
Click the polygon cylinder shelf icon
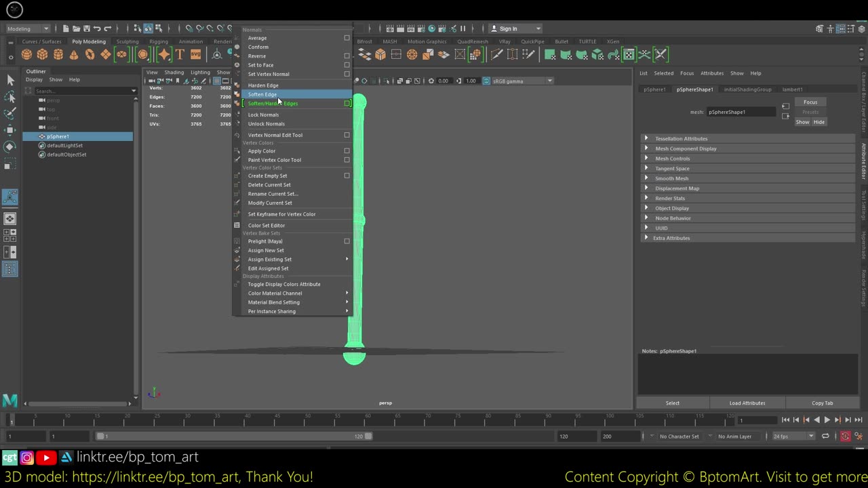(58, 55)
